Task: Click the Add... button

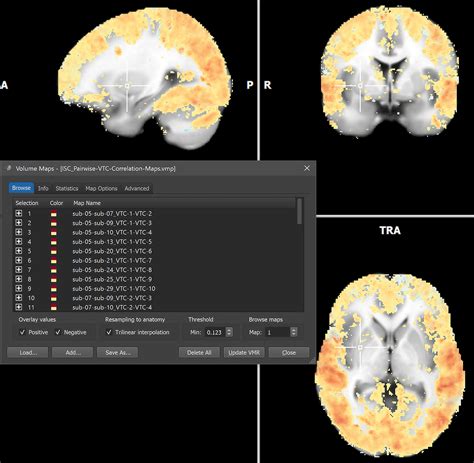Action: [73, 352]
